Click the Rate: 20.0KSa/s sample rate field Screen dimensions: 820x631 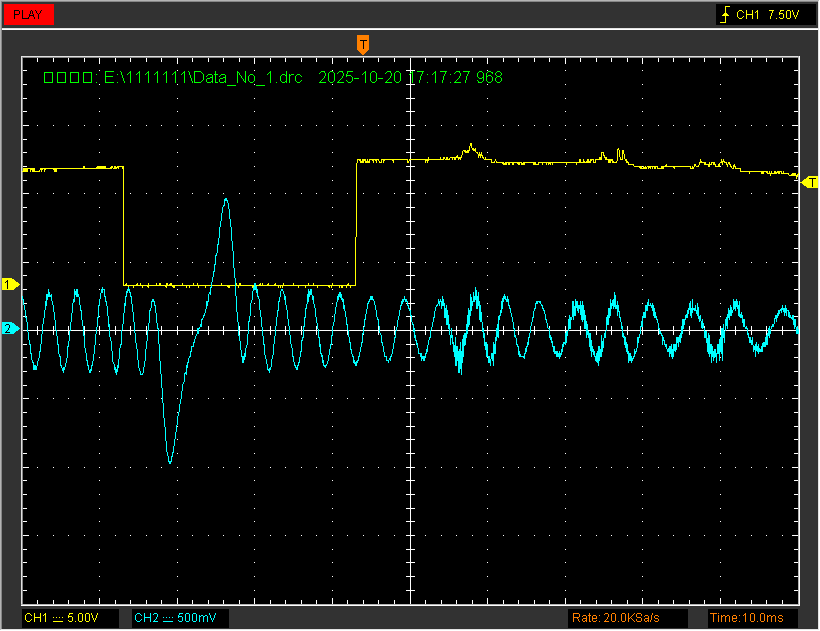[x=614, y=618]
